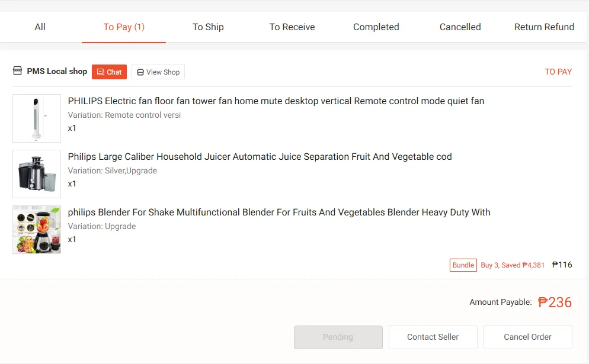Screen dimensions: 589x364
Task: Click 'Variation: Remote control versi' text
Action: [x=124, y=115]
